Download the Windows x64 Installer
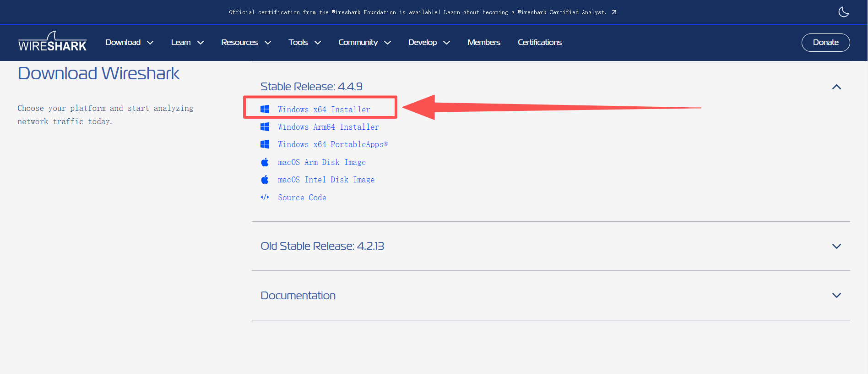Image resolution: width=868 pixels, height=374 pixels. point(324,110)
